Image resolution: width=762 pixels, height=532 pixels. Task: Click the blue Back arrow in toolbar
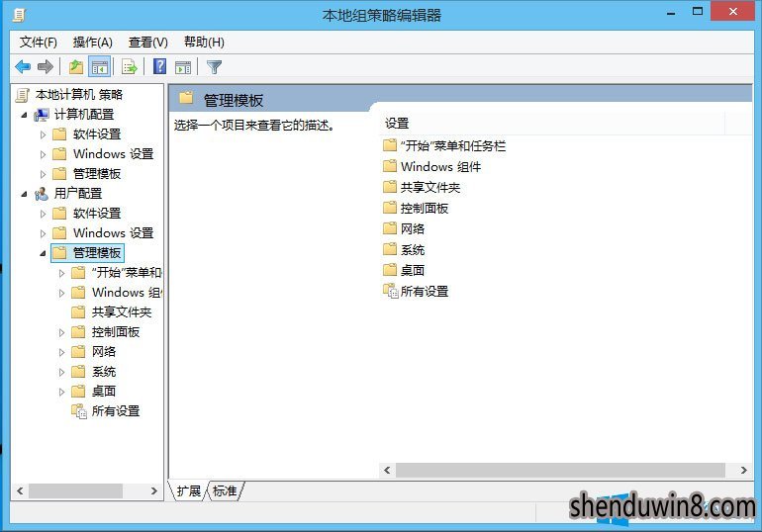pos(23,66)
